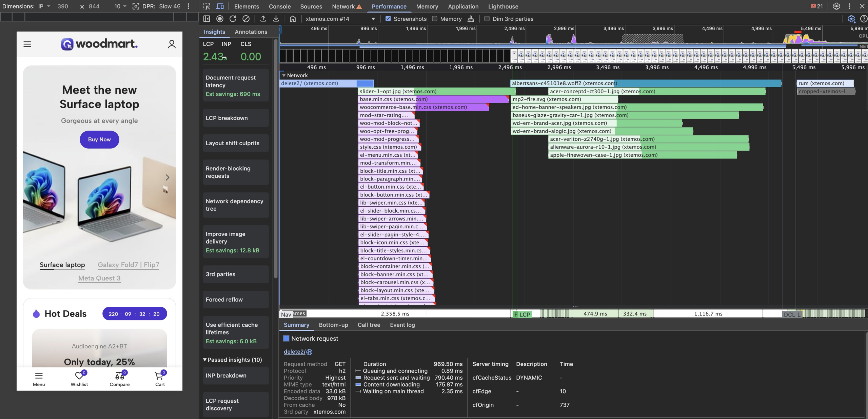Screen dimensions: 868x419
Task: Open the xtemos.com #14 recording dropdown
Action: point(340,19)
